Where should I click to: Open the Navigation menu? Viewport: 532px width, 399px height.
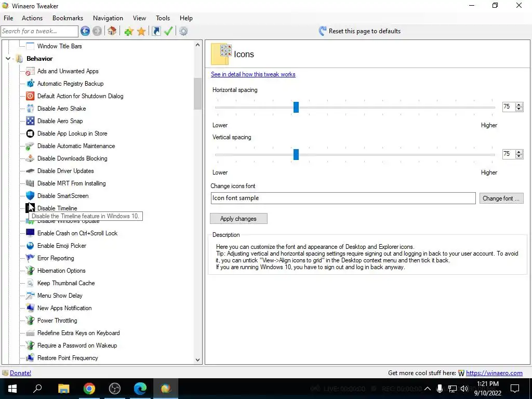click(108, 18)
